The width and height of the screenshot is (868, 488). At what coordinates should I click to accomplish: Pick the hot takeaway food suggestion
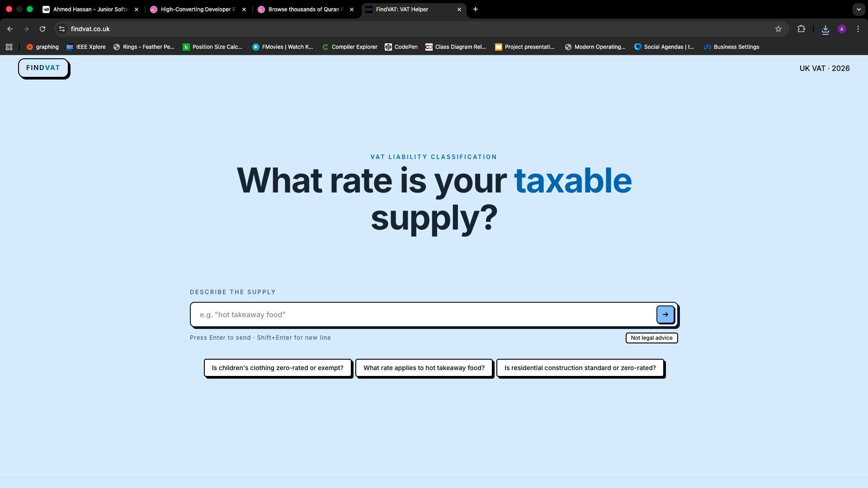pyautogui.click(x=424, y=368)
